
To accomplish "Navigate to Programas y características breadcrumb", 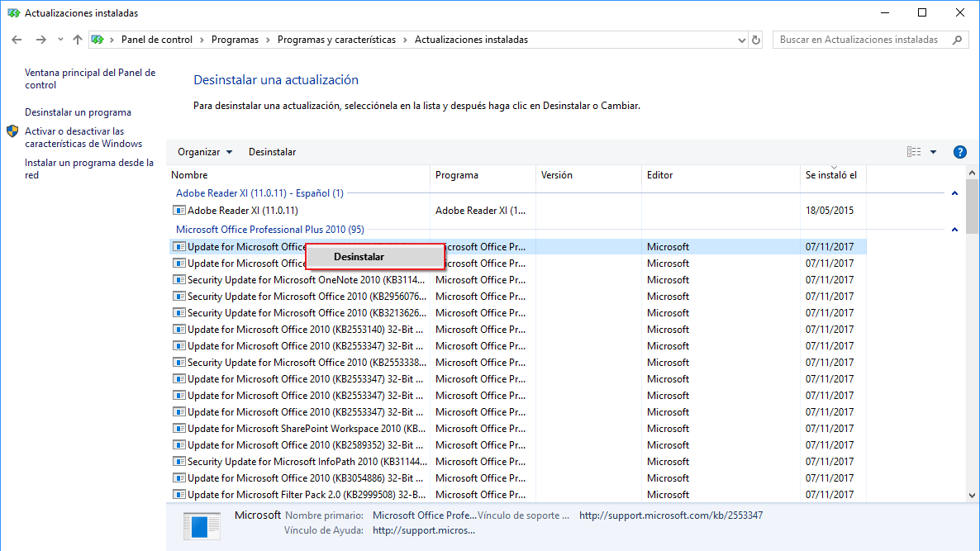I will coord(336,40).
